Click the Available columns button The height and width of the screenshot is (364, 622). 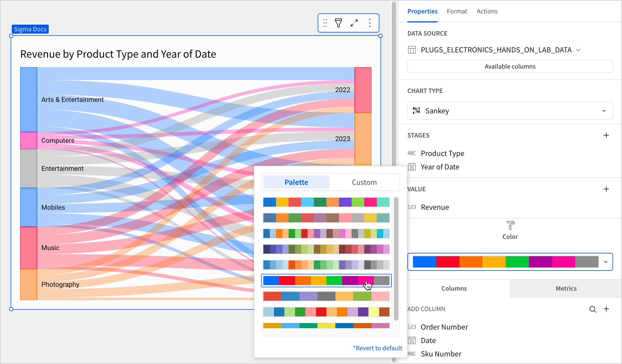pos(510,66)
